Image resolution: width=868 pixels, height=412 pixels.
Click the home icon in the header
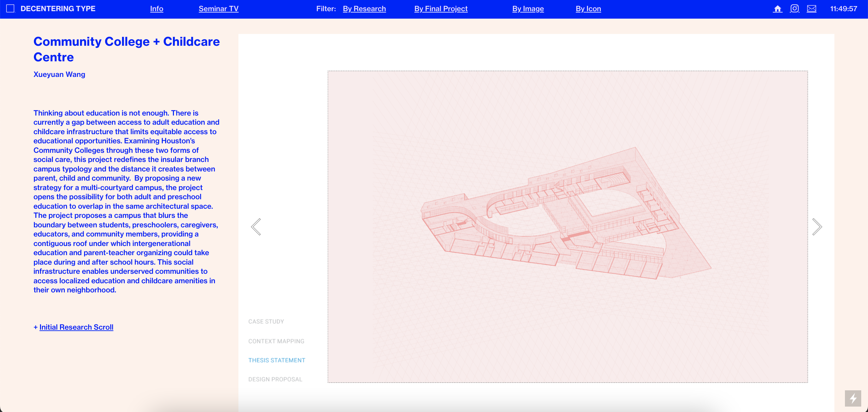pos(777,9)
